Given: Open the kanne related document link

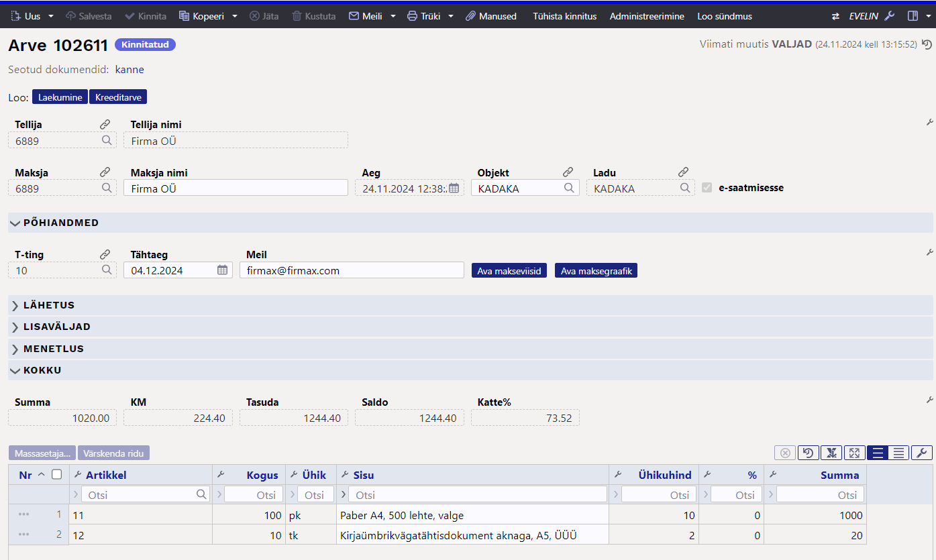Looking at the screenshot, I should point(129,70).
